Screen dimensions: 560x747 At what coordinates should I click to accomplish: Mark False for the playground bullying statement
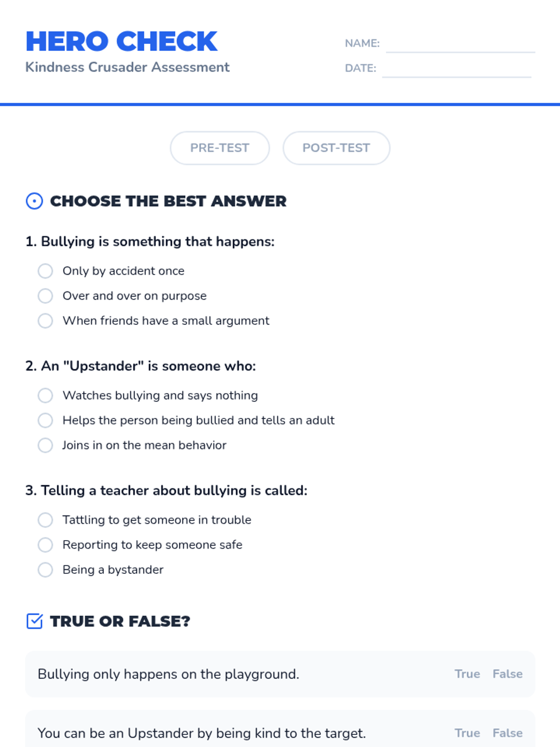[507, 674]
